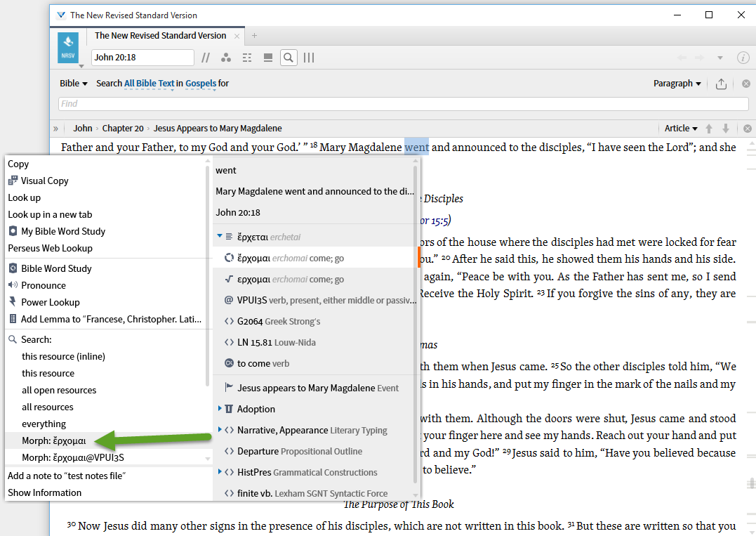
Task: Open the Article navigation dropdown
Action: (681, 129)
